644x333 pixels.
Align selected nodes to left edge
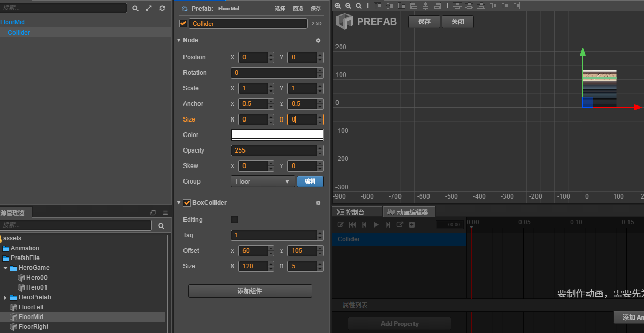coord(413,6)
